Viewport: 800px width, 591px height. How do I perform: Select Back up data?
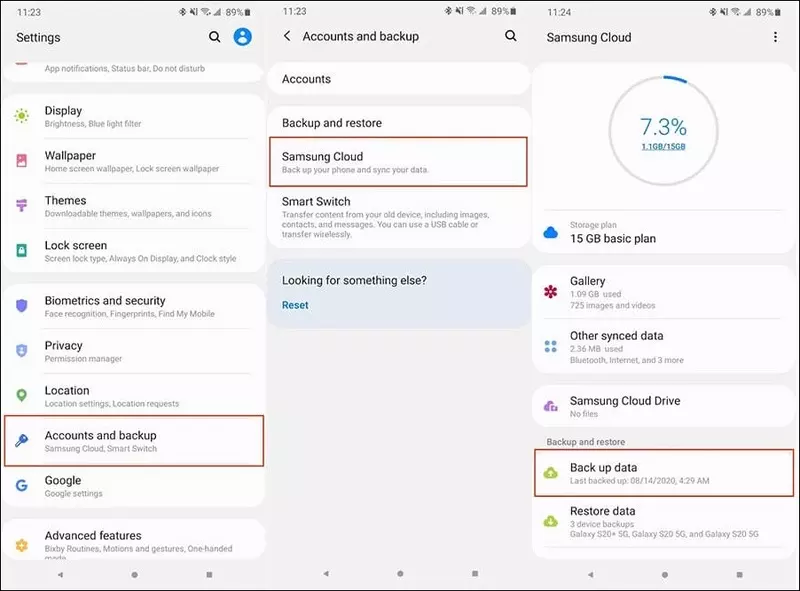coord(664,473)
